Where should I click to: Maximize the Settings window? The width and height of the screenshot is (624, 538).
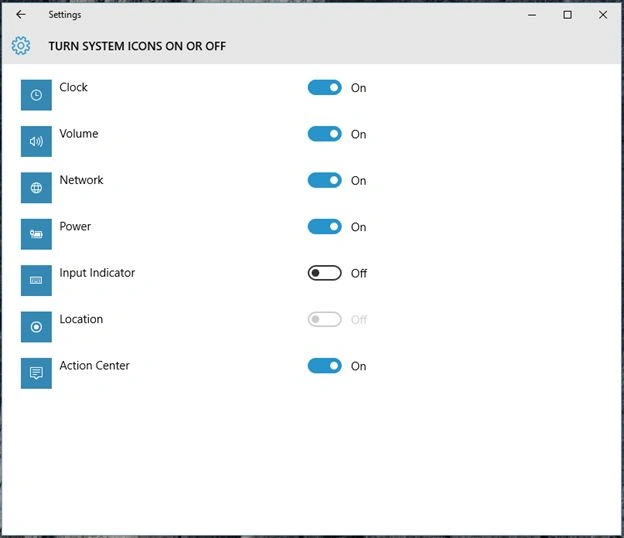tap(567, 15)
